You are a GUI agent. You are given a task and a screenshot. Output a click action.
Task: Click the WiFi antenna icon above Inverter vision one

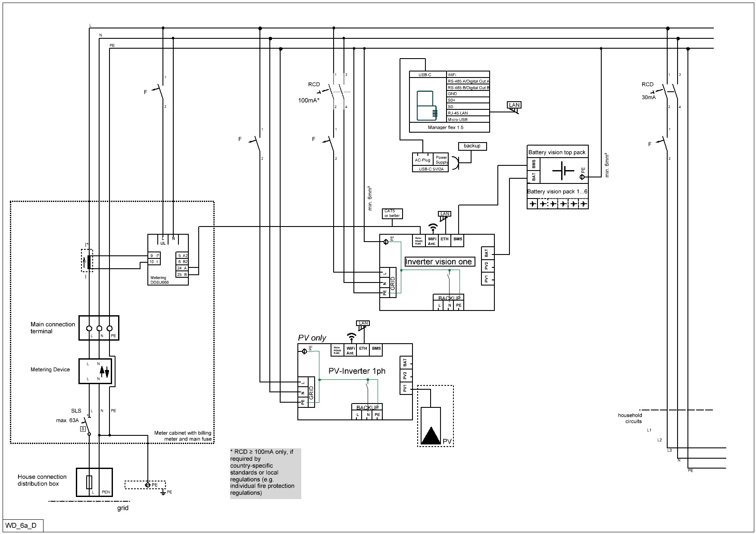click(433, 227)
